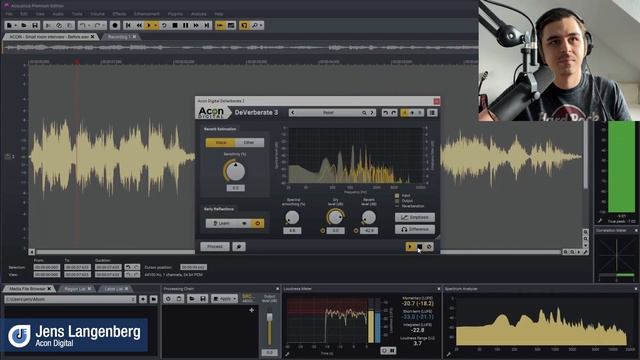Viewport: 640px width, 360px height.
Task: Switch to the Label List tab
Action: [x=114, y=289]
